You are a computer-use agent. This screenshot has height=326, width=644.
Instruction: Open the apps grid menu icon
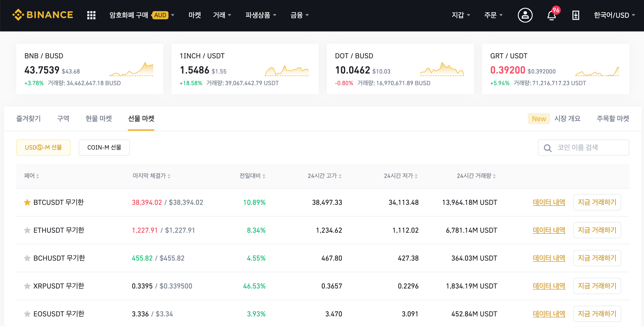tap(91, 15)
